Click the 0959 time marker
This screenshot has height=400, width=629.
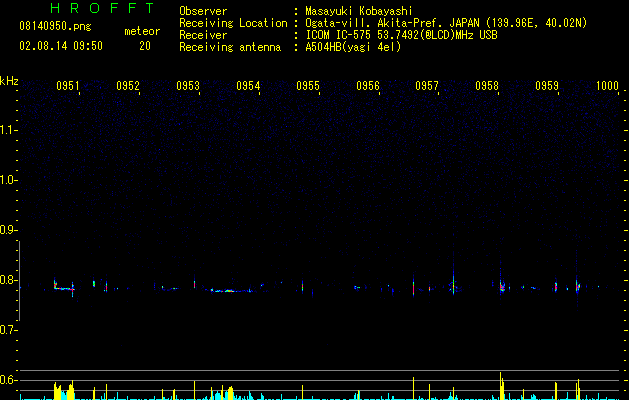click(547, 86)
